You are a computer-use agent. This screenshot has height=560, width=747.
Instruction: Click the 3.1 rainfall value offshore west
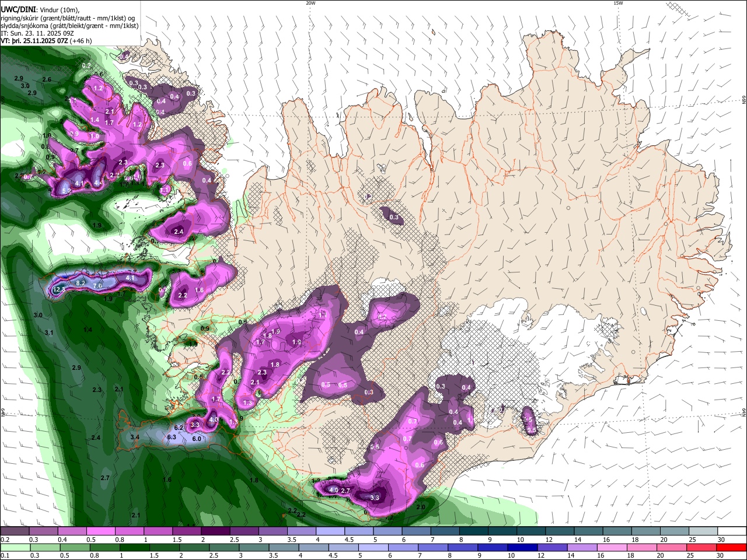[49, 332]
